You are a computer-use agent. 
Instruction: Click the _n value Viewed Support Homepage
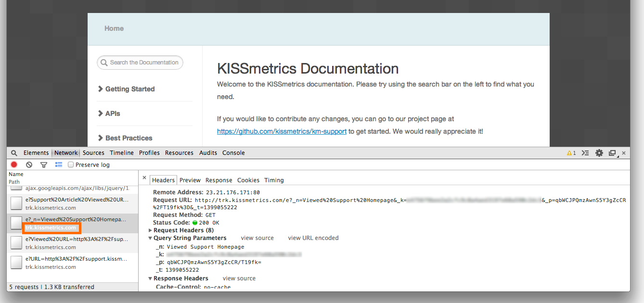coord(206,247)
